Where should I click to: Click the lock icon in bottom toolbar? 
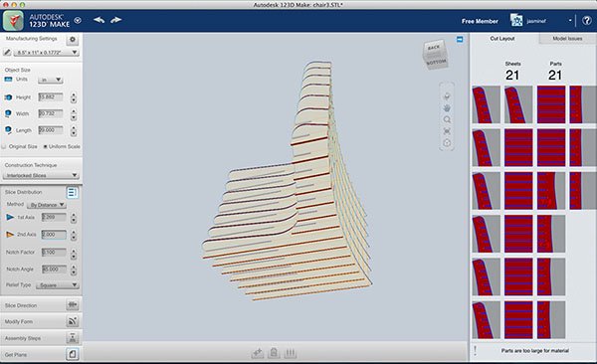pyautogui.click(x=274, y=353)
